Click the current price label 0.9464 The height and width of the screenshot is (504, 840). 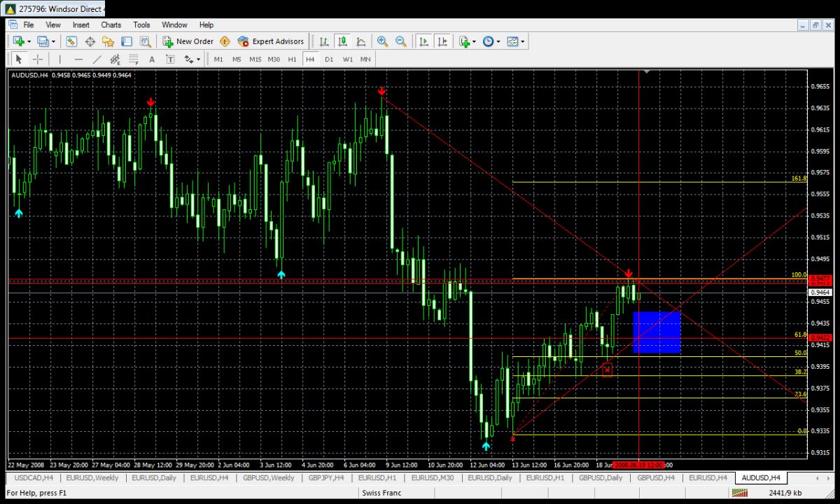[x=820, y=292]
